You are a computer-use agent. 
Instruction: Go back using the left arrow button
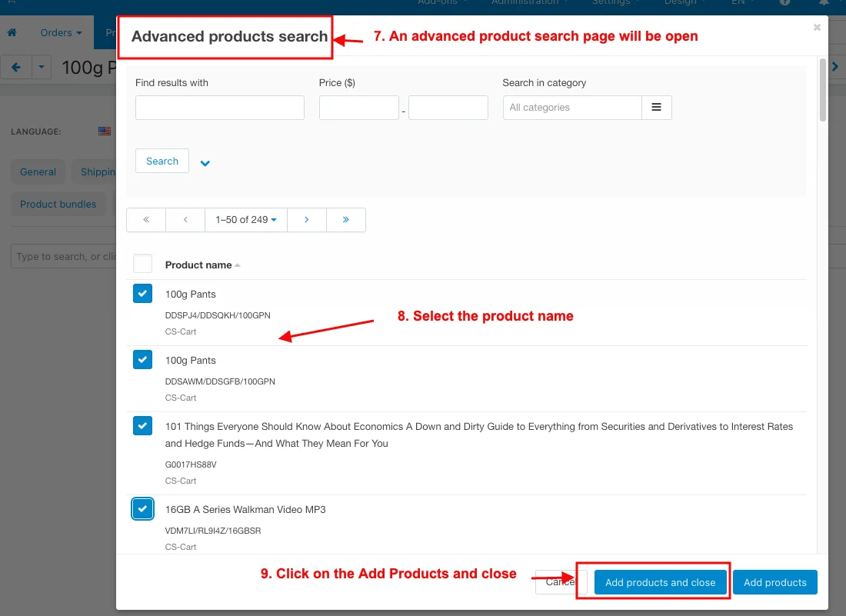tap(16, 68)
